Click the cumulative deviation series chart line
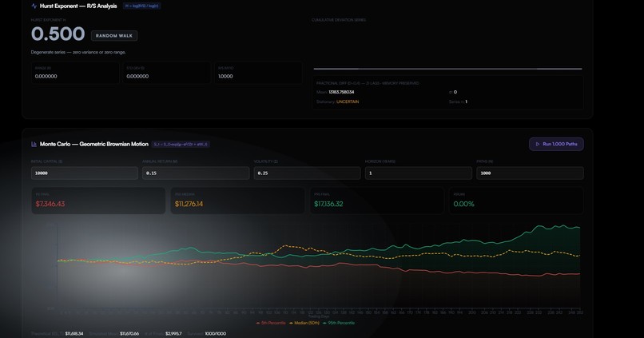The width and height of the screenshot is (644, 338). 447,69
